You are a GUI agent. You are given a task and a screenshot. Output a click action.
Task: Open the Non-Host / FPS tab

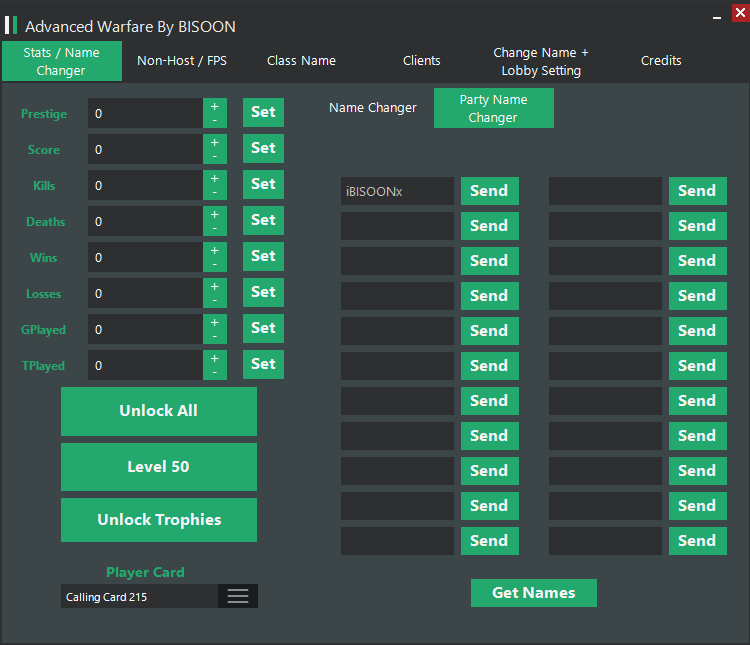click(x=182, y=61)
